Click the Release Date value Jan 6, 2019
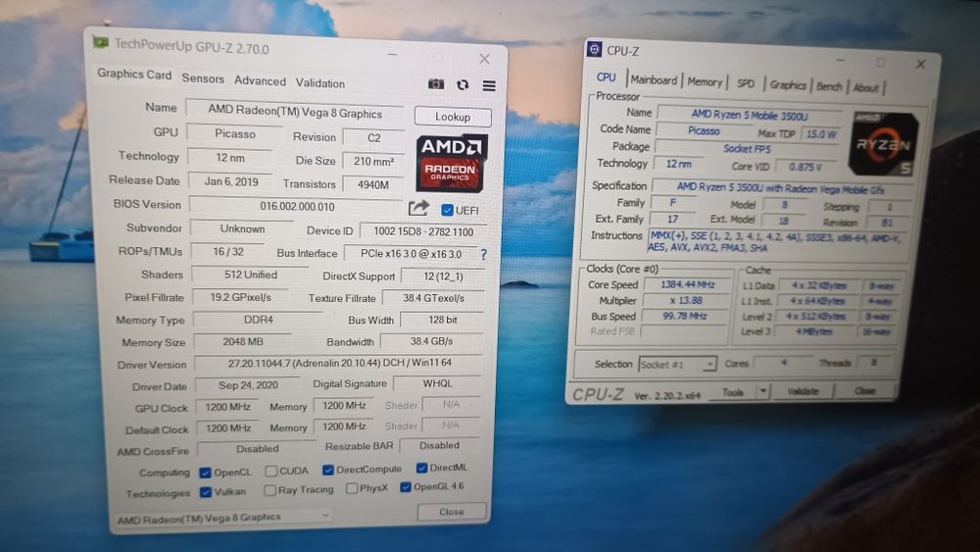980x552 pixels. 230,181
